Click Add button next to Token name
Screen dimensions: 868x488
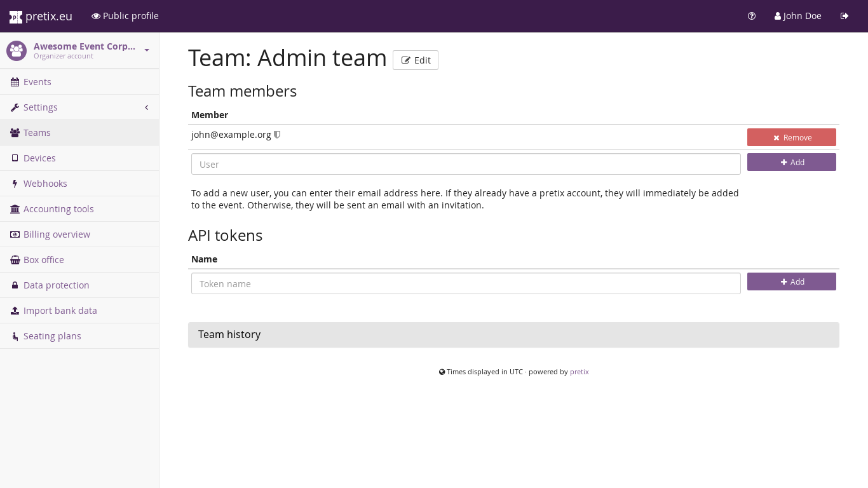click(791, 281)
